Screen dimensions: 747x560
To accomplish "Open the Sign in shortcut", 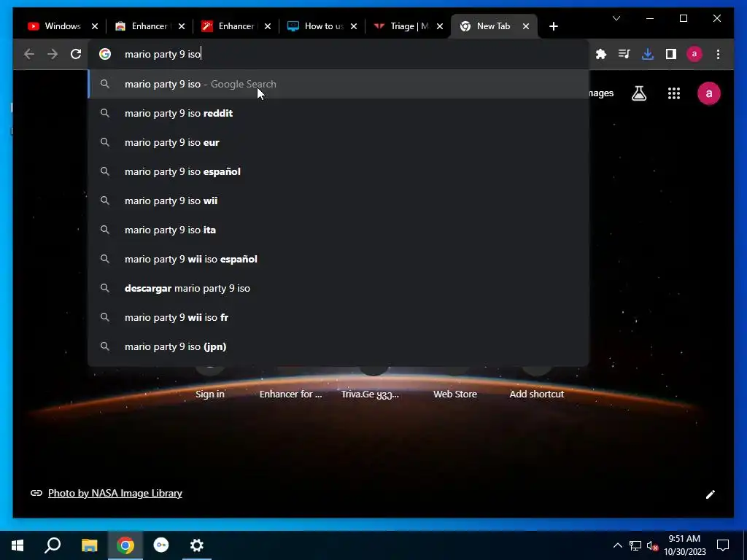I will tap(209, 394).
